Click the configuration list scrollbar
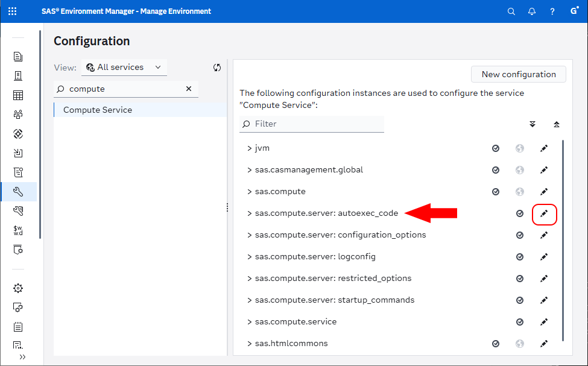 click(563, 240)
